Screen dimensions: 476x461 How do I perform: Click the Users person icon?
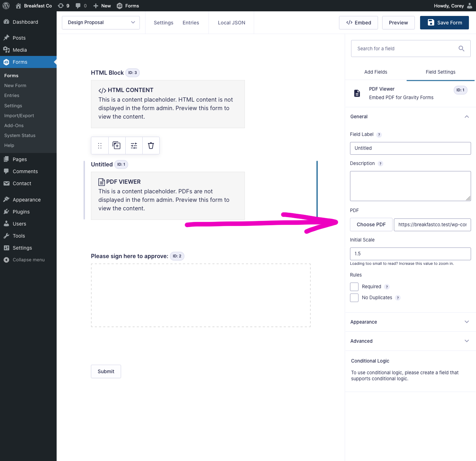point(6,224)
